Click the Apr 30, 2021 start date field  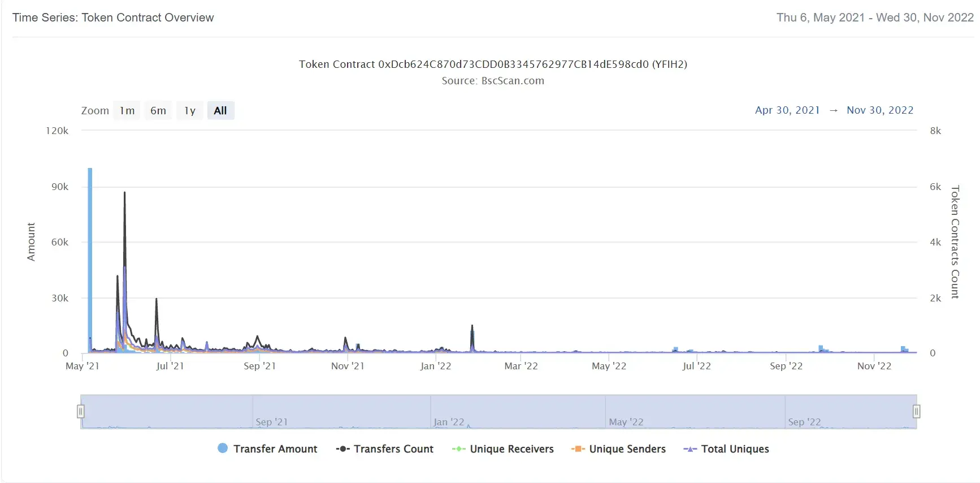pos(787,110)
